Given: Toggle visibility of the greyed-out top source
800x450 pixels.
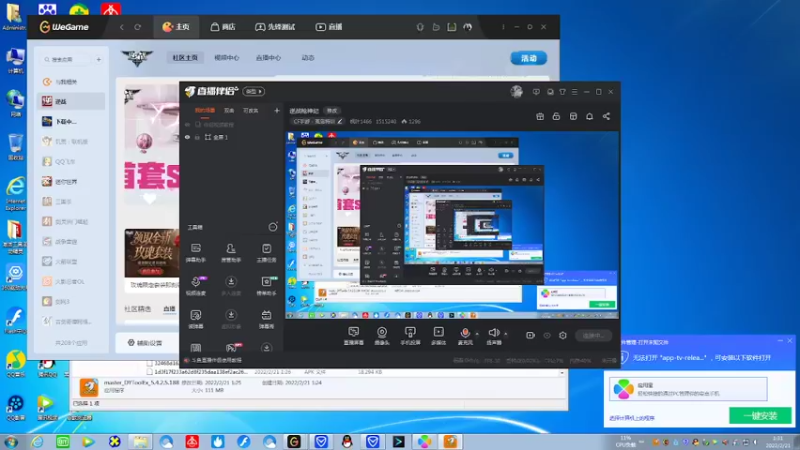Looking at the screenshot, I should [x=187, y=124].
